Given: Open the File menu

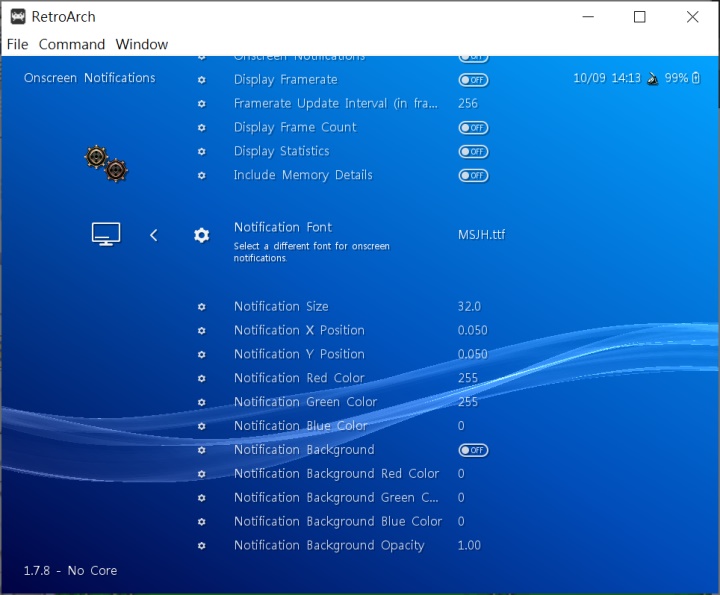Looking at the screenshot, I should pyautogui.click(x=17, y=44).
